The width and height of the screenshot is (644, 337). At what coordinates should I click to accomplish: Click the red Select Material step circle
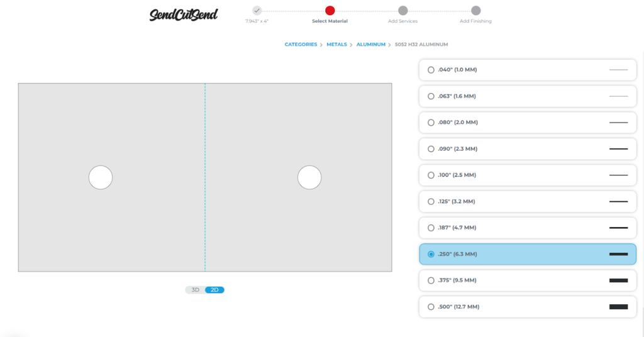pos(330,10)
